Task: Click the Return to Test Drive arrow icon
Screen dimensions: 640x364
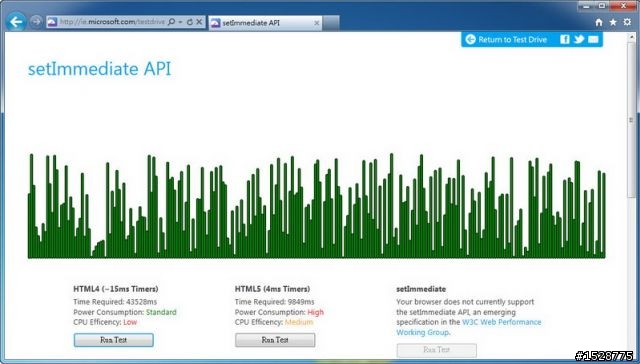Action: point(470,40)
